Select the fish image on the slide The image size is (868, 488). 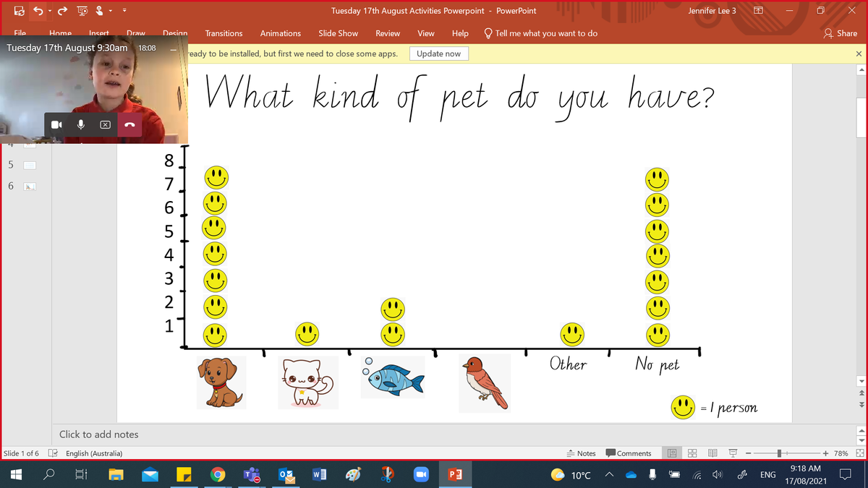(x=393, y=377)
